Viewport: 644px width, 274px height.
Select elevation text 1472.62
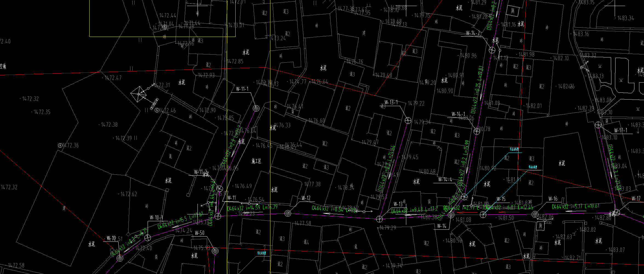pos(129,194)
